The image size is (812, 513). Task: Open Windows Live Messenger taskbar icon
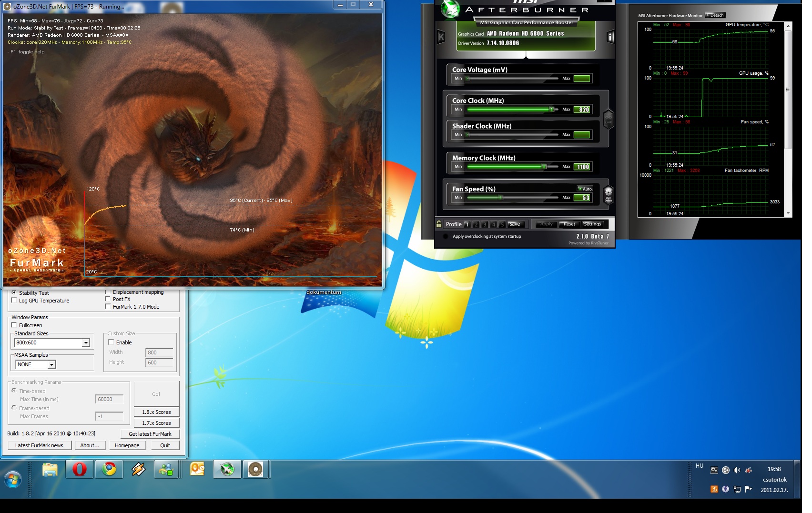(x=166, y=470)
